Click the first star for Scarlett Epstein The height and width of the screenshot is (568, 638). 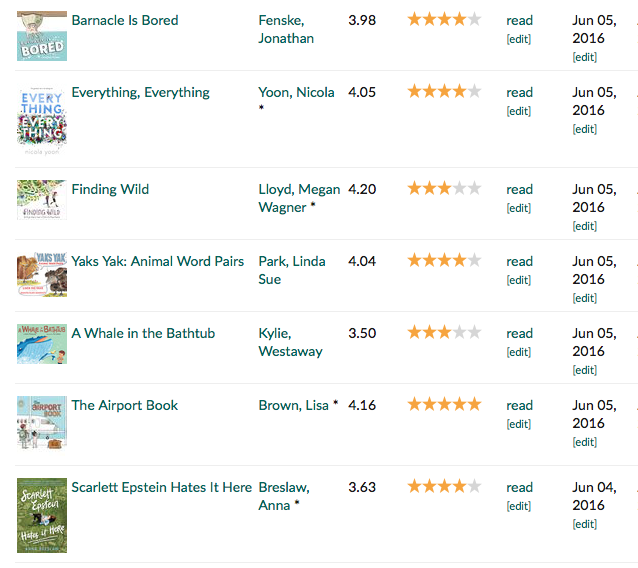(x=414, y=486)
